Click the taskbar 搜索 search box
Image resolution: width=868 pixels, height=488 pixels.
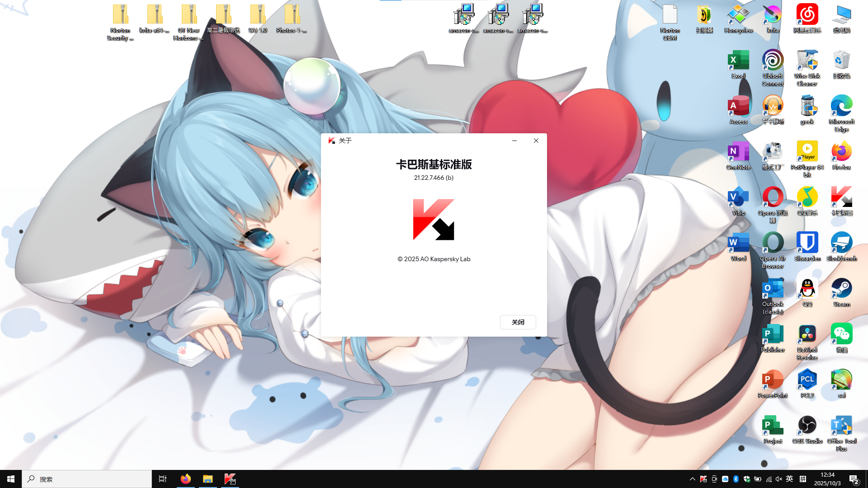[87, 479]
